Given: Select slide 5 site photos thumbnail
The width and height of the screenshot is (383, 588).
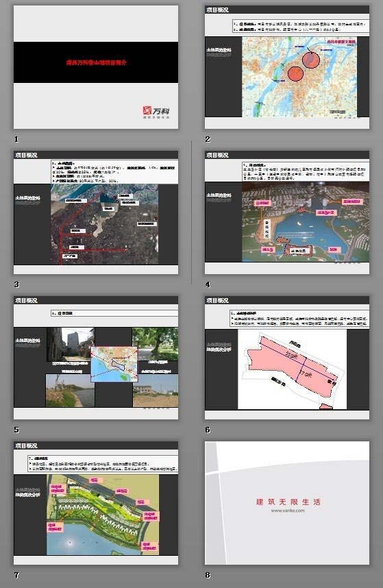Looking at the screenshot, I should tap(96, 358).
